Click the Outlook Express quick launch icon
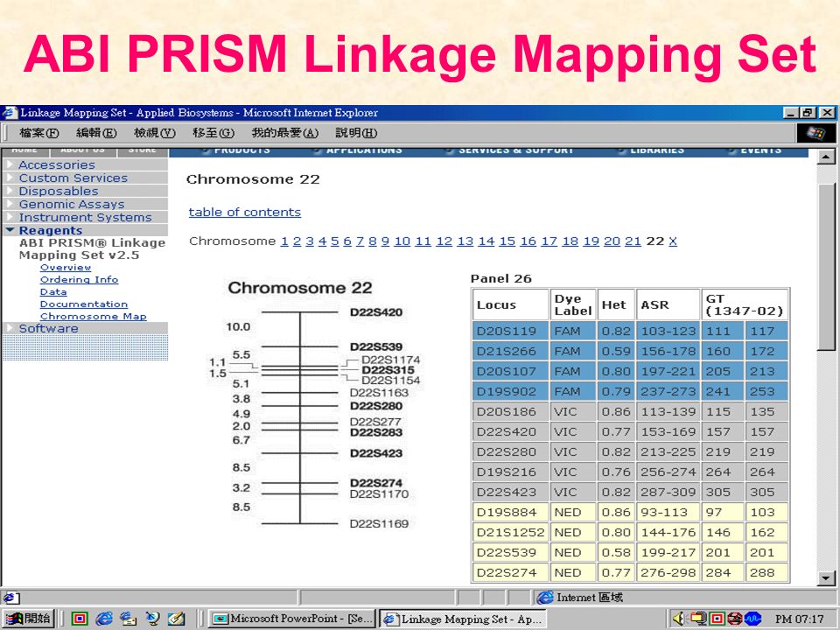This screenshot has width=840, height=630. point(128,619)
